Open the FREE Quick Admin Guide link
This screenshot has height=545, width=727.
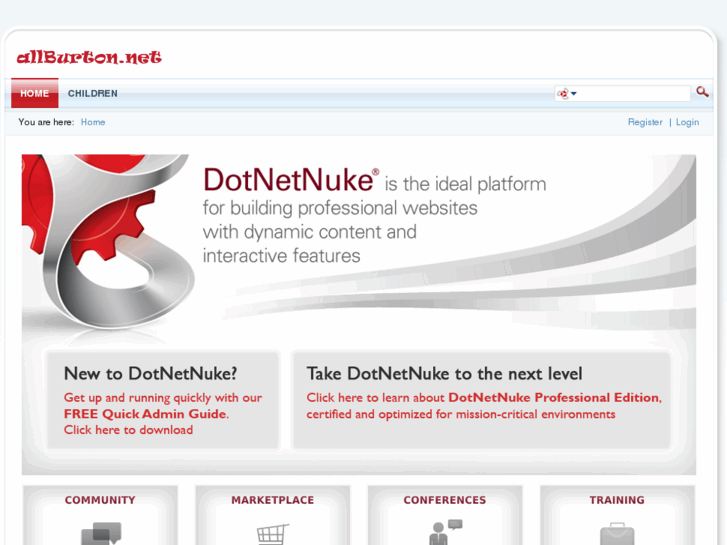(145, 414)
